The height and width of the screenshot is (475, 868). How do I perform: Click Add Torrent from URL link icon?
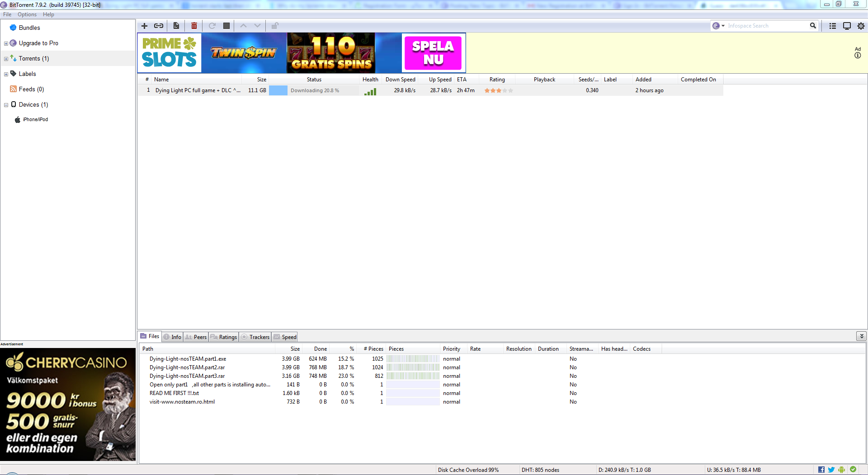[159, 26]
